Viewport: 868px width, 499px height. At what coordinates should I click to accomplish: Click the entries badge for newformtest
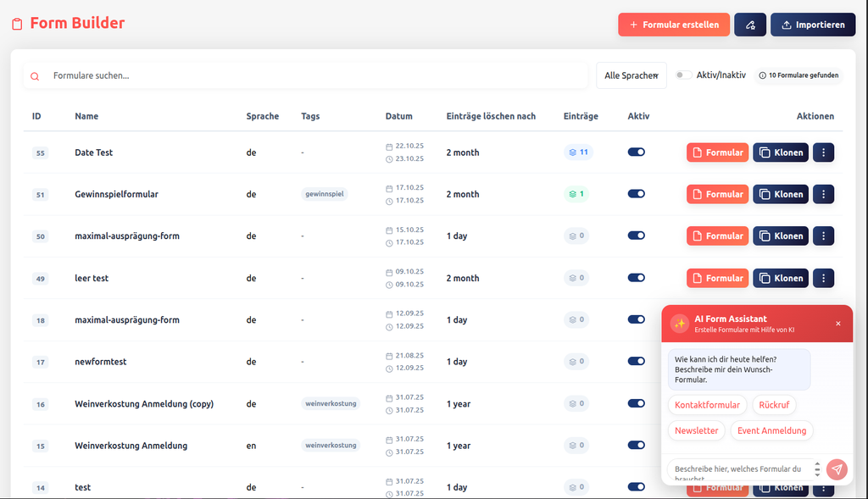[x=576, y=361]
